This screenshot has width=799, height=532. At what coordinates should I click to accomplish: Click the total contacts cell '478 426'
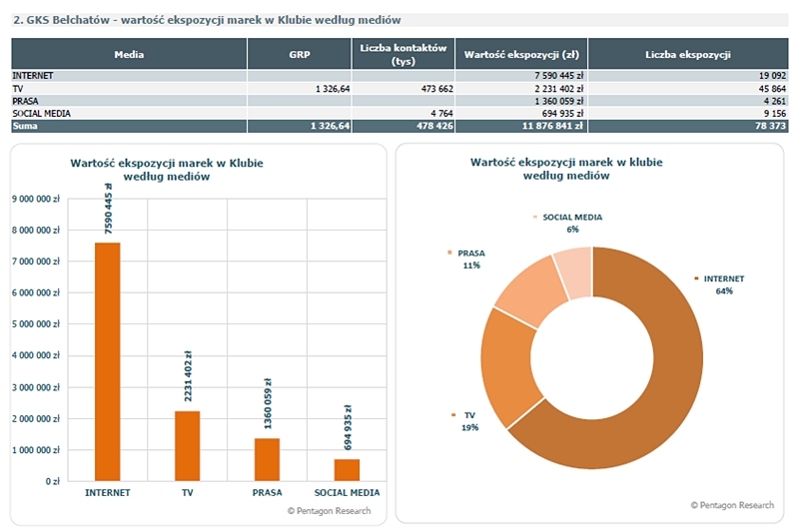click(x=434, y=126)
